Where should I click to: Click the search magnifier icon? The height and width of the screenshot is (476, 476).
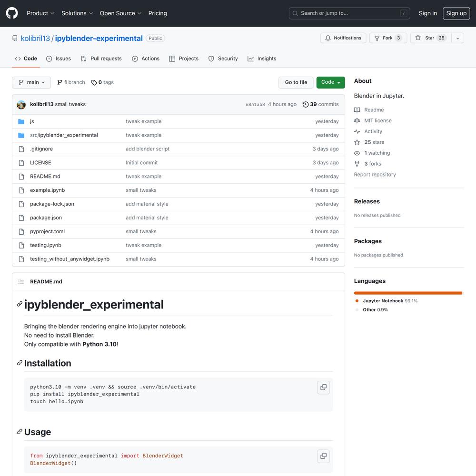(x=295, y=13)
